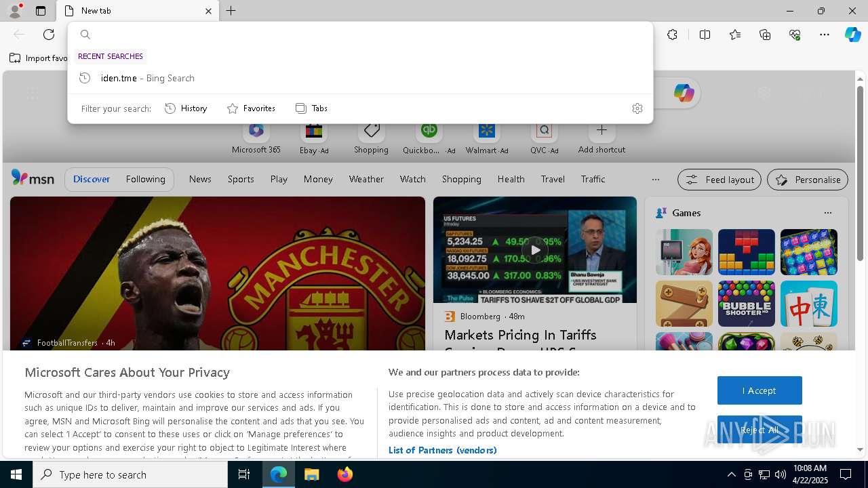Open Games card options ellipsis
868x488 pixels.
coord(827,213)
